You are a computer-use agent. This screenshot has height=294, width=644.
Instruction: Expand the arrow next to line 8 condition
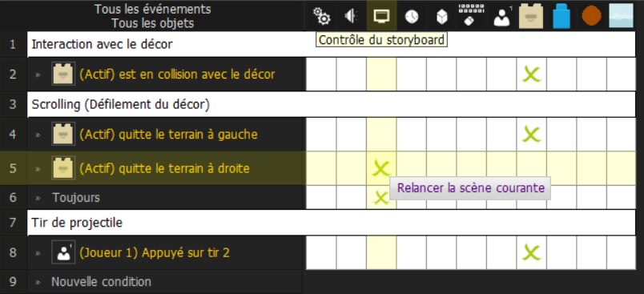click(38, 253)
